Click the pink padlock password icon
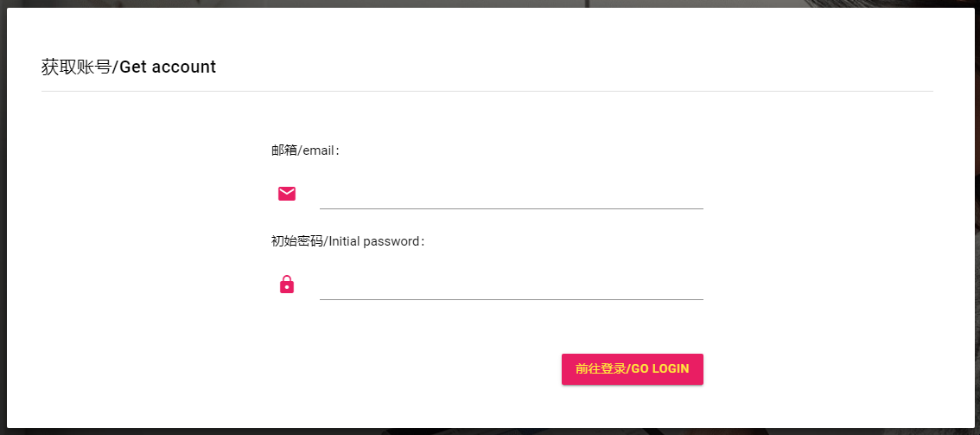980x435 pixels. click(x=287, y=285)
